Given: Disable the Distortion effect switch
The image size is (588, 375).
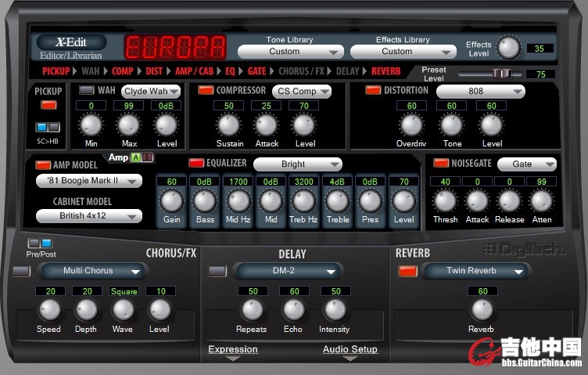Looking at the screenshot, I should pyautogui.click(x=373, y=91).
